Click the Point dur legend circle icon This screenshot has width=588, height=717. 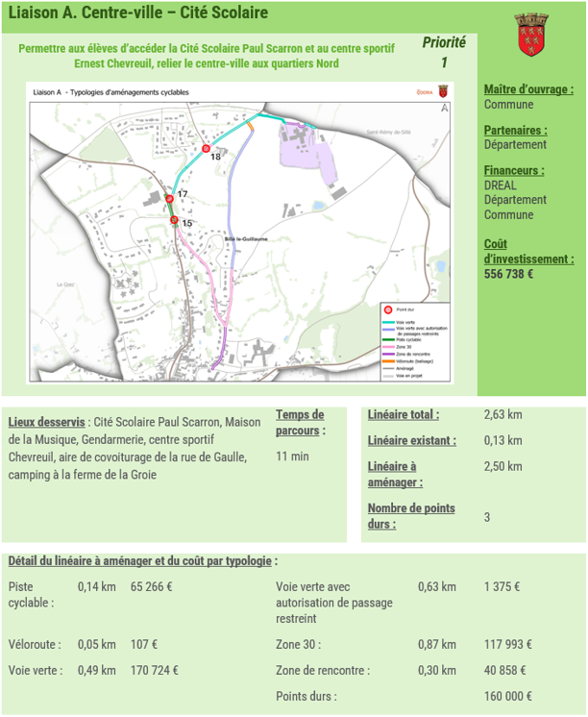pos(388,310)
